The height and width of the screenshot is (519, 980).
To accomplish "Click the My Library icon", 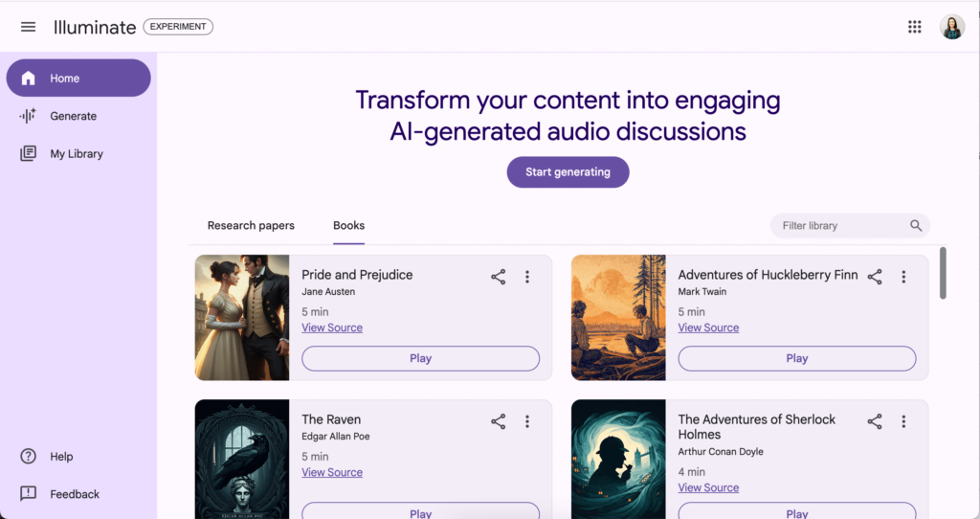I will (x=28, y=153).
